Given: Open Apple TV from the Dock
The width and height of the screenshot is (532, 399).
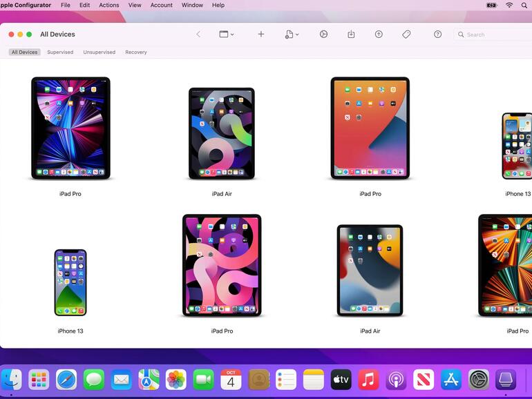Looking at the screenshot, I should tap(341, 380).
